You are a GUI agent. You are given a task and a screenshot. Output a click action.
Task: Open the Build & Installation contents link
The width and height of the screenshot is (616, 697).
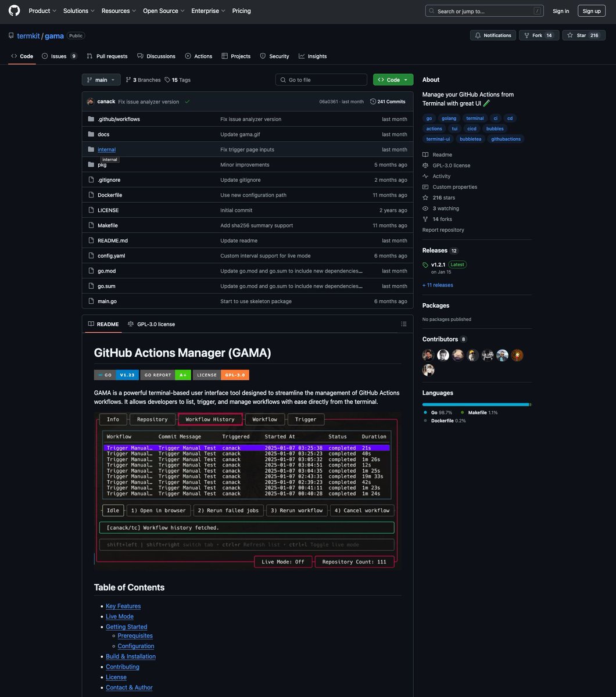[x=131, y=656]
